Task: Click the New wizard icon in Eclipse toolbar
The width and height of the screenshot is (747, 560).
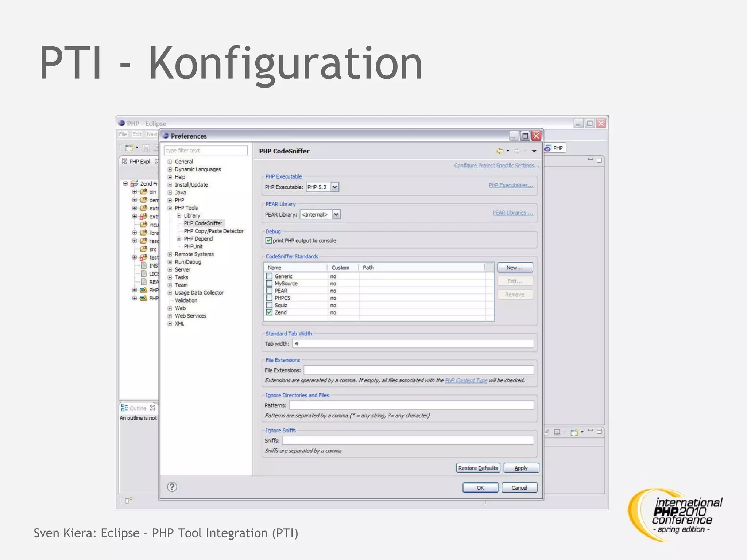Action: point(129,148)
